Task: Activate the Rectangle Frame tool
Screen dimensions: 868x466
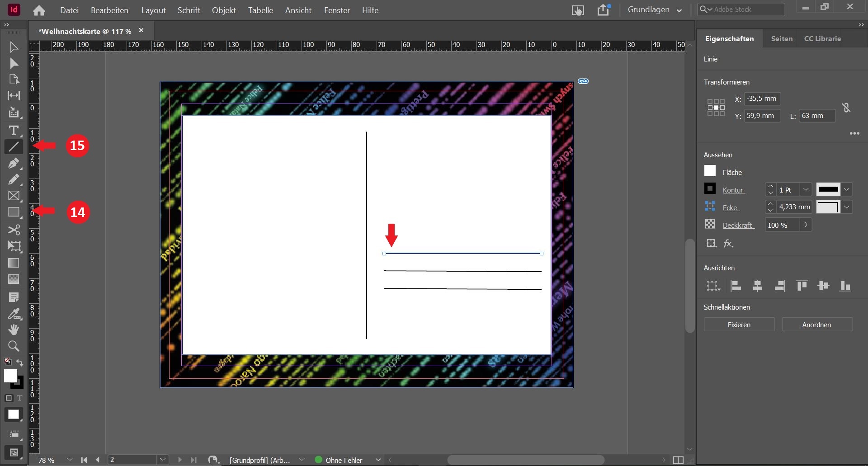Action: pos(14,196)
